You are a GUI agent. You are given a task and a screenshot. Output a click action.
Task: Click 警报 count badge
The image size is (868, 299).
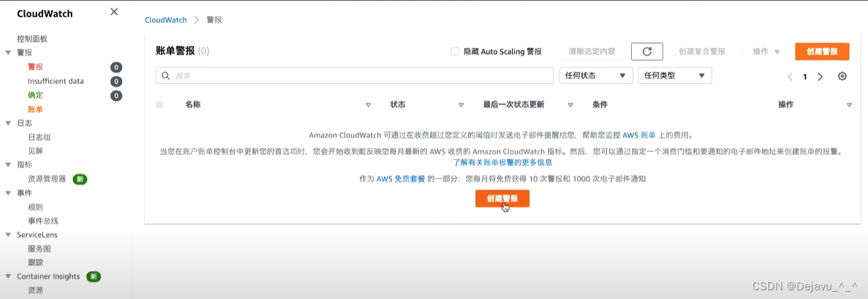[116, 67]
